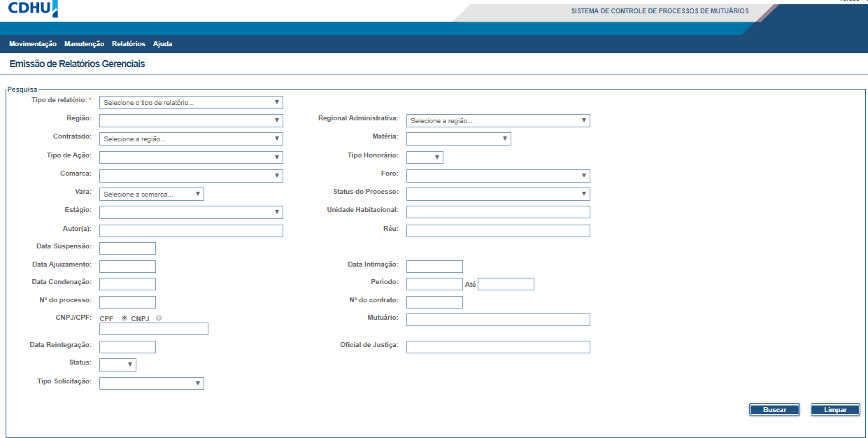This screenshot has width=868, height=438.
Task: Focus the Unidade Habitacional field
Action: [x=498, y=212]
